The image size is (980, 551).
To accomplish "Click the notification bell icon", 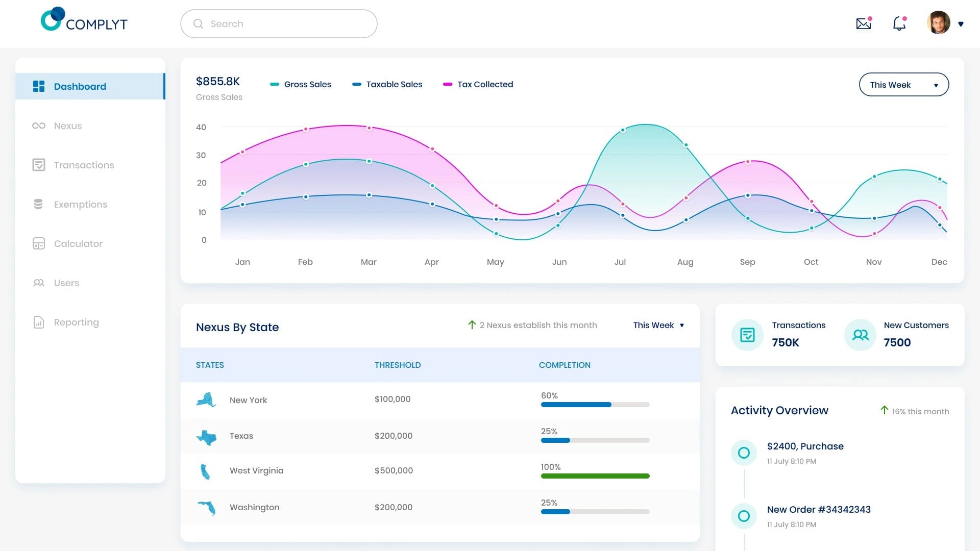I will click(x=899, y=23).
